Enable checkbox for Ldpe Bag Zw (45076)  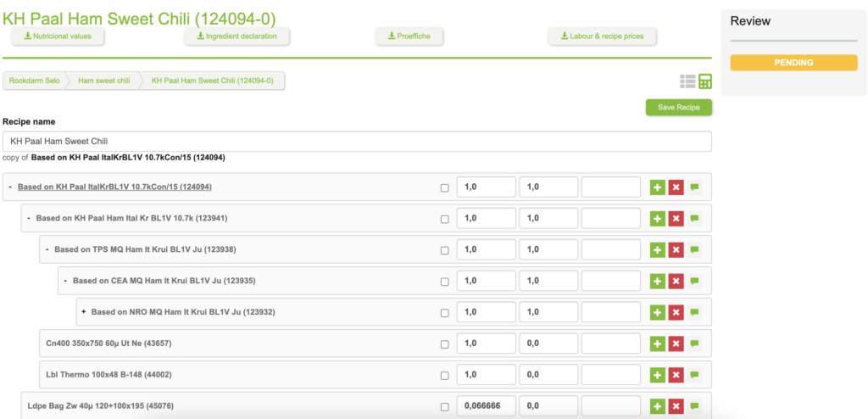tap(444, 407)
